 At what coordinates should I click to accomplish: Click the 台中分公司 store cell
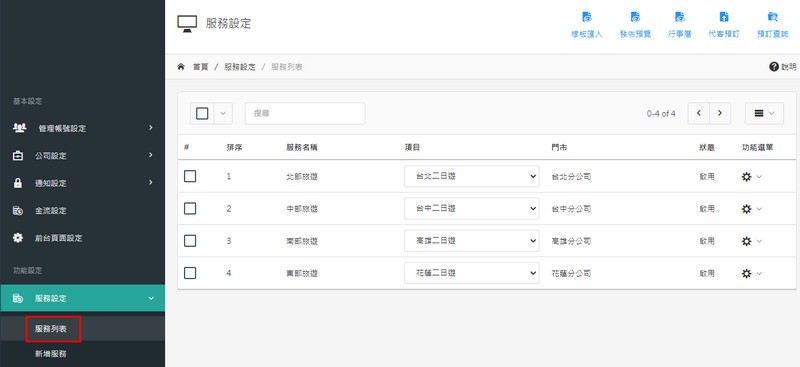pos(571,209)
